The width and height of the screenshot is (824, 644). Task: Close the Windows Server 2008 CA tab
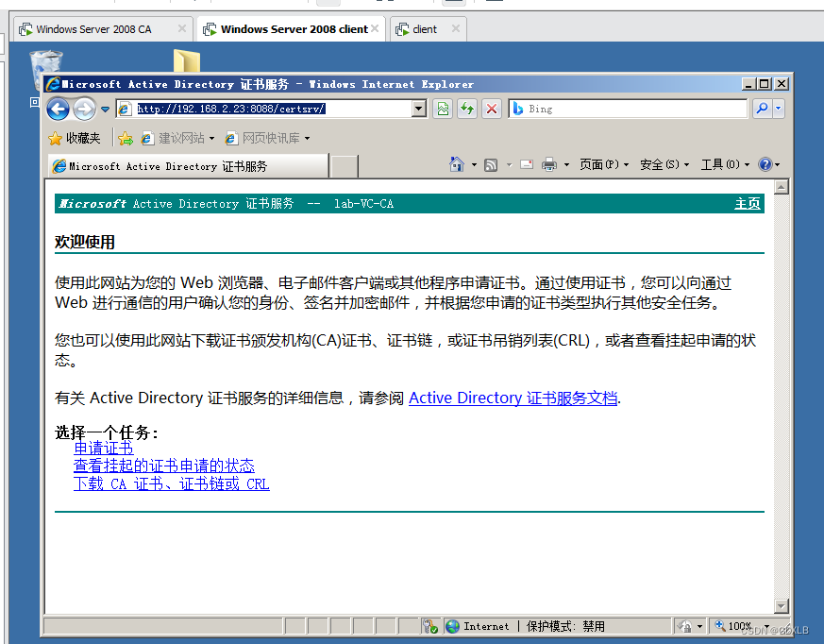pyautogui.click(x=182, y=28)
